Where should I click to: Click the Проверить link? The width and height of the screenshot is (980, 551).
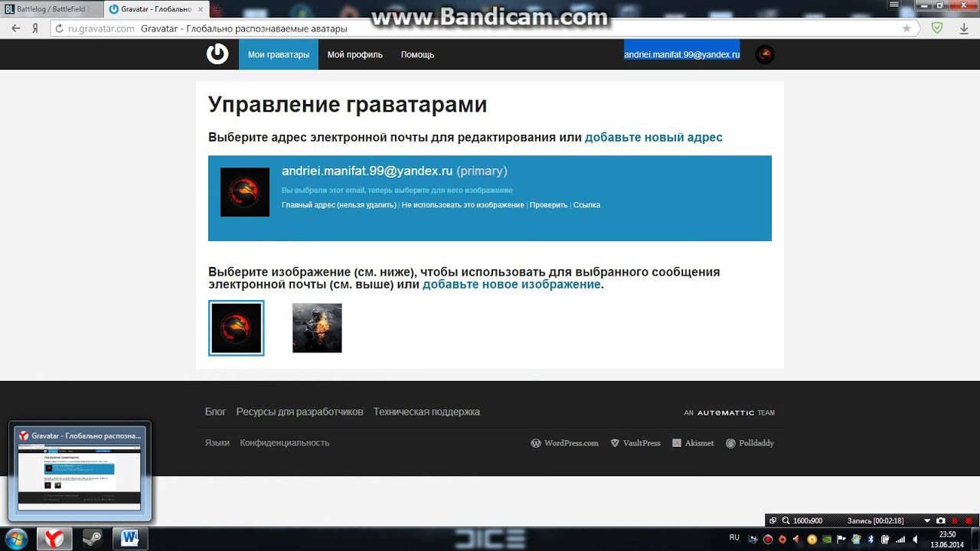tap(549, 205)
